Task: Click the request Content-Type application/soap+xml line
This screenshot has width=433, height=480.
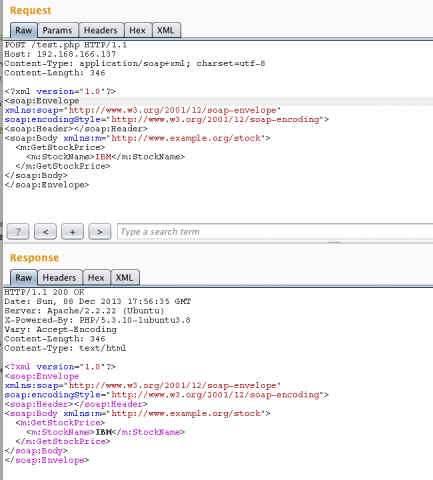Action: click(135, 63)
